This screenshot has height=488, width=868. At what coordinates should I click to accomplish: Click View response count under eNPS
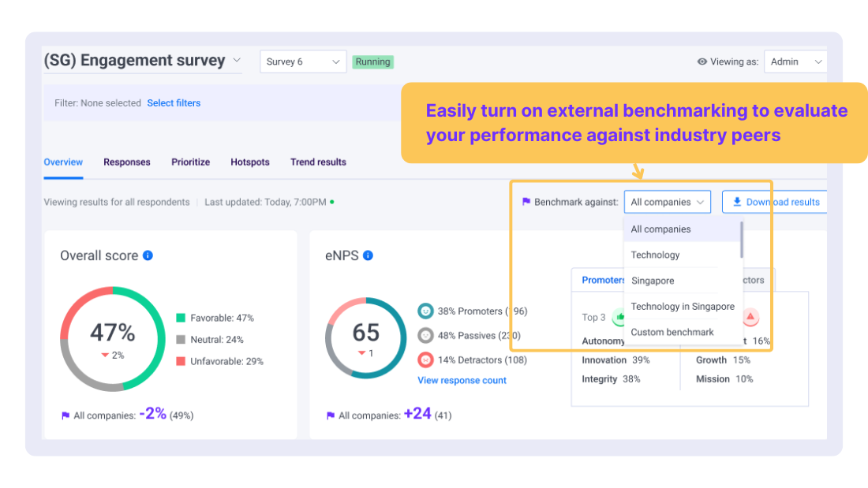point(462,380)
